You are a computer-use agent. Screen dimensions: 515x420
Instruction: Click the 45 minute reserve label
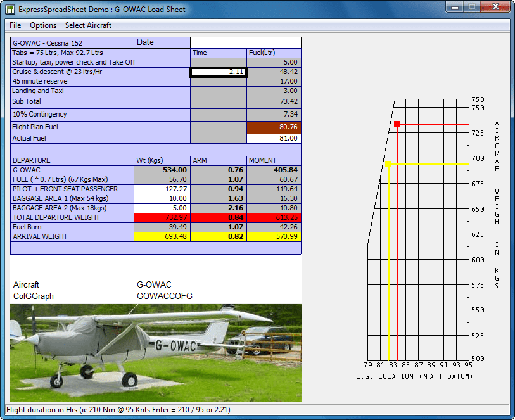click(x=40, y=82)
